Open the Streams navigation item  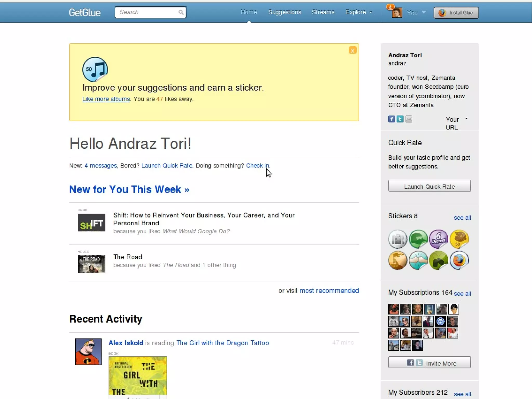pyautogui.click(x=323, y=12)
